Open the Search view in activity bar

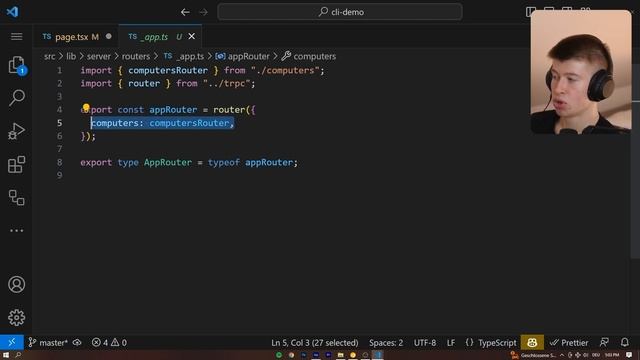point(16,98)
